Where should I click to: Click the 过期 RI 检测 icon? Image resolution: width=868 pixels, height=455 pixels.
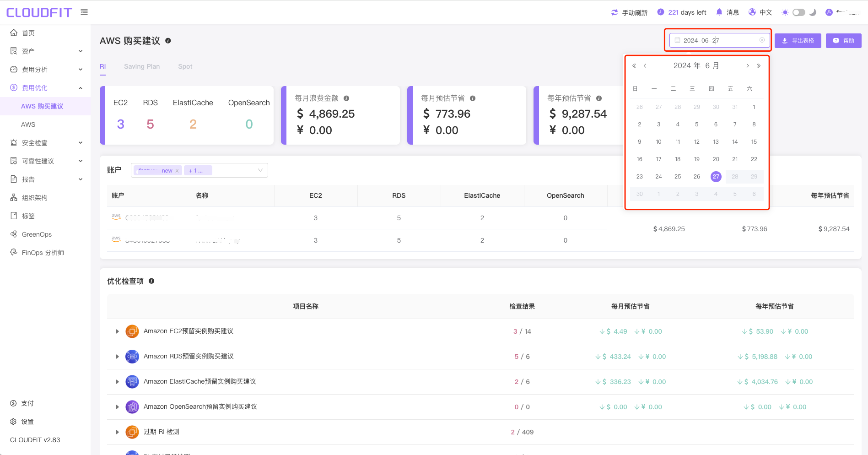click(x=132, y=432)
